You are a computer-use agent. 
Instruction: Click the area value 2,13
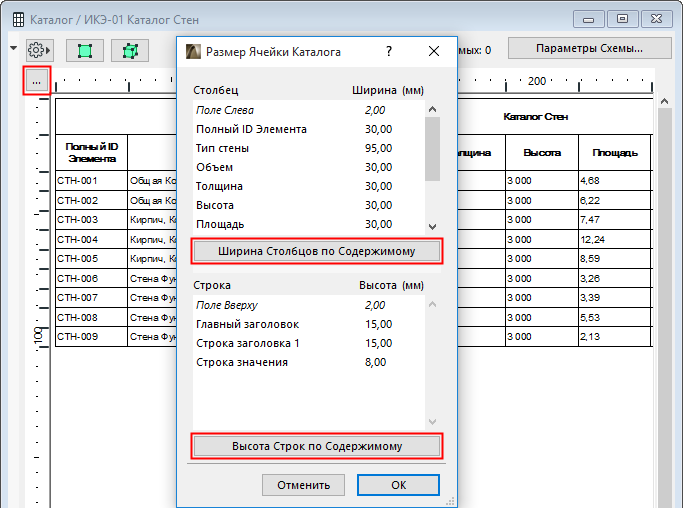click(590, 337)
